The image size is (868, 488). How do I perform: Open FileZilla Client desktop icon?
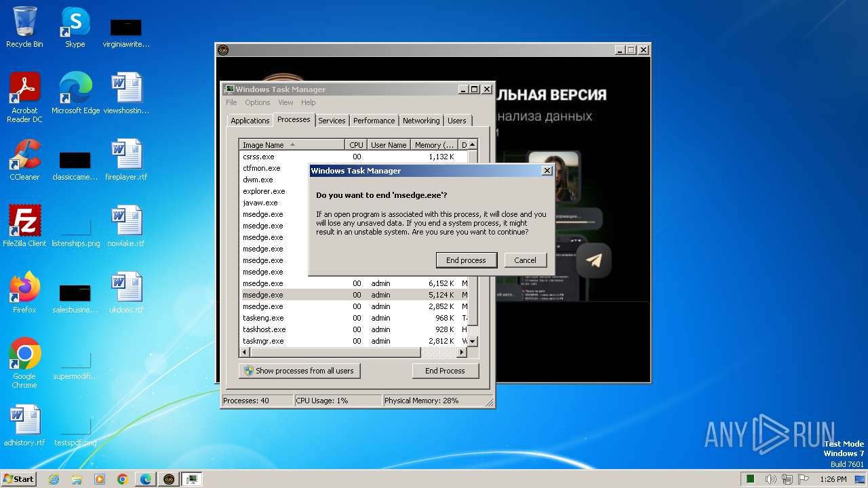coord(24,226)
